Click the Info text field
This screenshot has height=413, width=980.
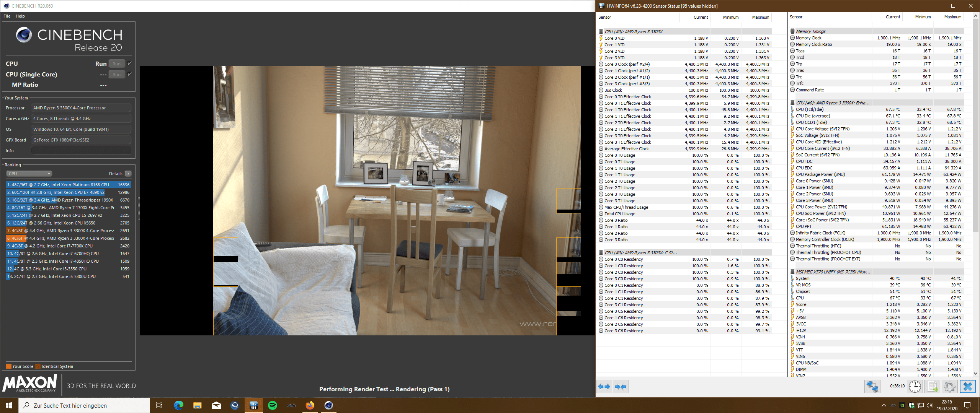coord(81,151)
